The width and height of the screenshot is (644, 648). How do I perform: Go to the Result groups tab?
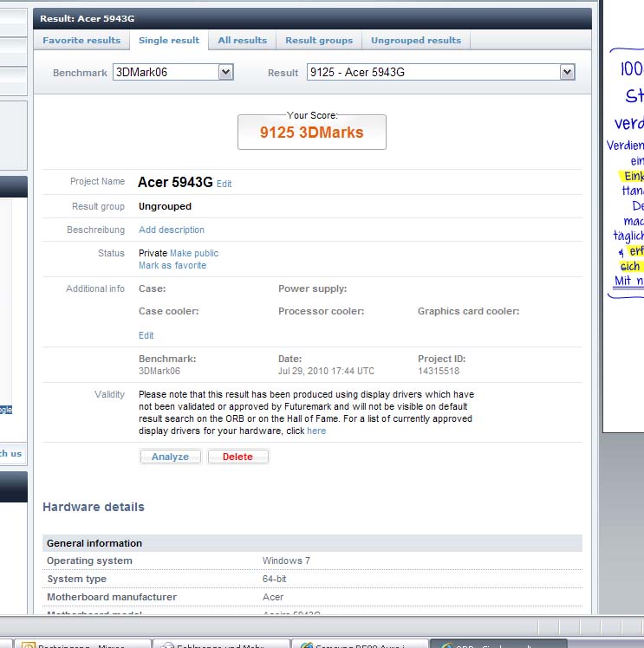coord(319,41)
